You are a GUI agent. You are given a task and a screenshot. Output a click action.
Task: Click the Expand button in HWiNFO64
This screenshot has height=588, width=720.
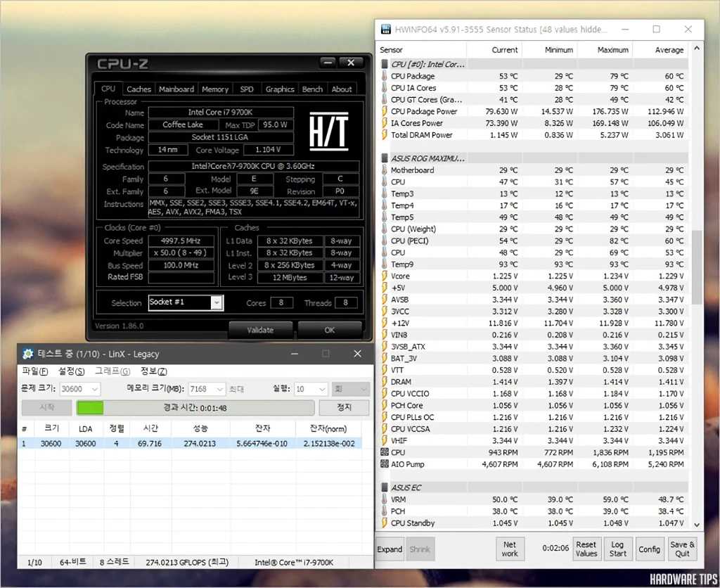tap(390, 549)
